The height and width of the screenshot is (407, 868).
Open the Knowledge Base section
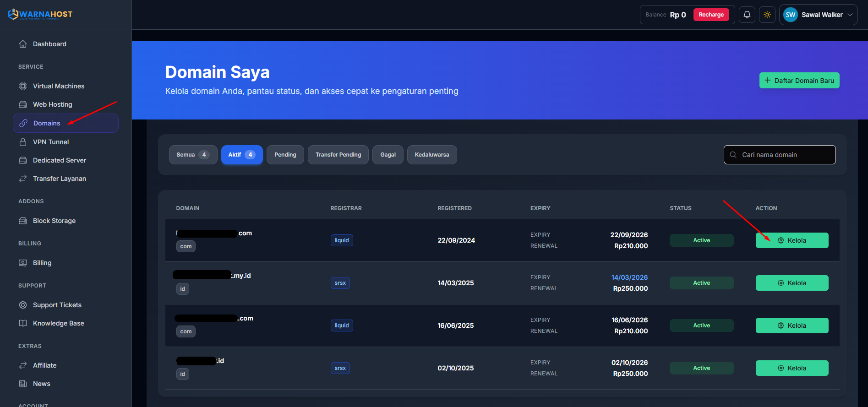pos(58,323)
